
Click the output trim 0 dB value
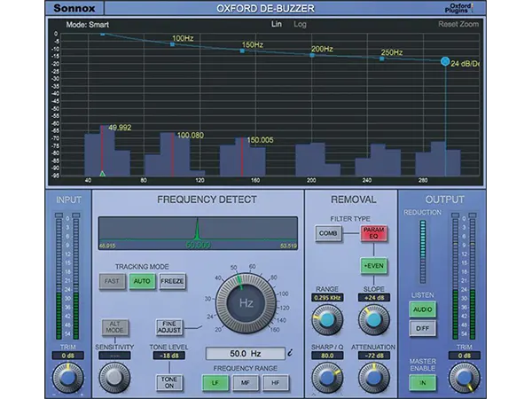tap(464, 356)
